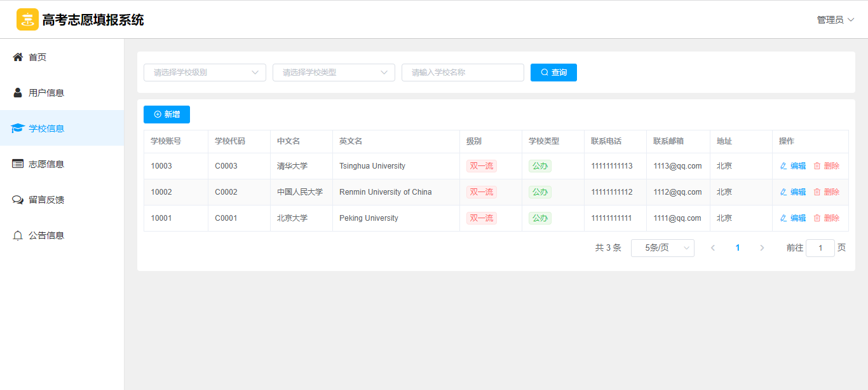Open the 留言反馈 menu item

pyautogui.click(x=46, y=200)
